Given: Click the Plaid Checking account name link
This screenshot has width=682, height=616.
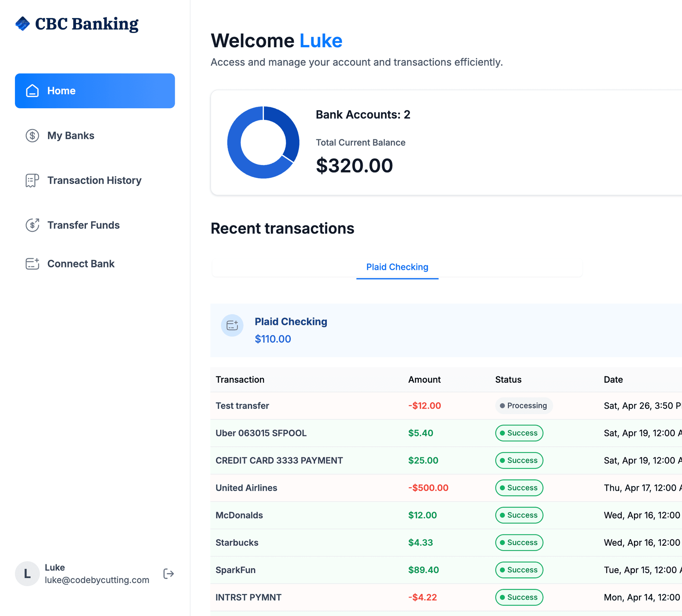Looking at the screenshot, I should click(x=291, y=322).
